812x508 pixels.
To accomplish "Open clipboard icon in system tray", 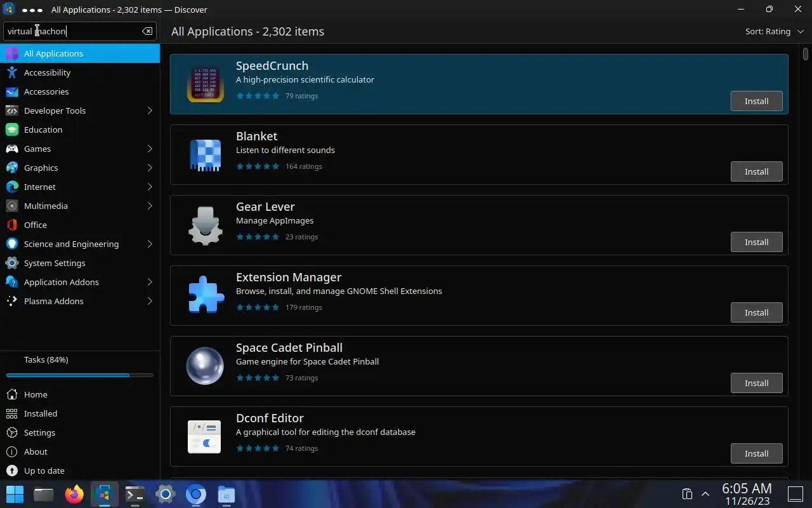I will tap(686, 494).
